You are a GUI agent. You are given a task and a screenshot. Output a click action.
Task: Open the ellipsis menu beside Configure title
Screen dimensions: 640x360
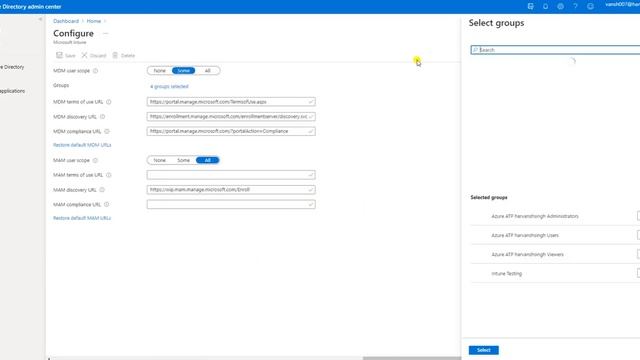[x=105, y=33]
